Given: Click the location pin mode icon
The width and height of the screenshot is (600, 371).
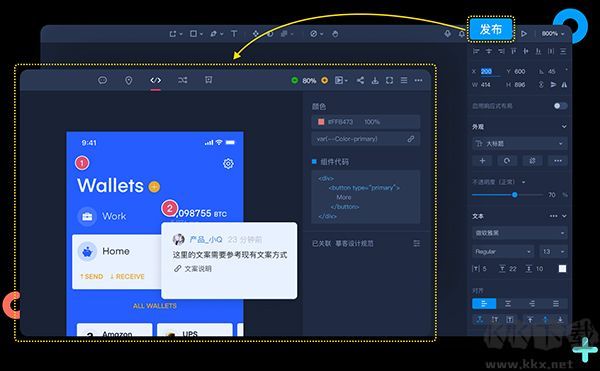Looking at the screenshot, I should click(x=129, y=80).
